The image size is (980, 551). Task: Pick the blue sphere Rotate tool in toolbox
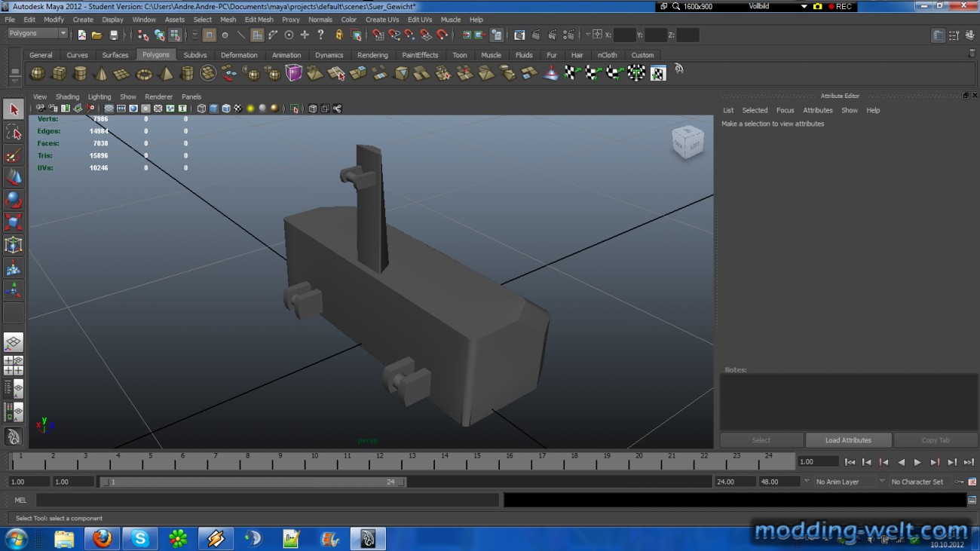tap(14, 200)
